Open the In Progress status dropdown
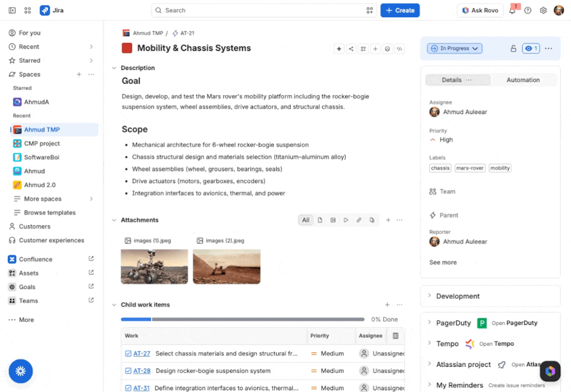 tap(454, 49)
